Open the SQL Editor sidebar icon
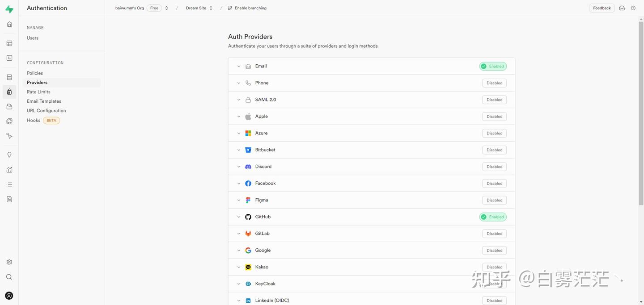The width and height of the screenshot is (644, 305). coord(9,58)
